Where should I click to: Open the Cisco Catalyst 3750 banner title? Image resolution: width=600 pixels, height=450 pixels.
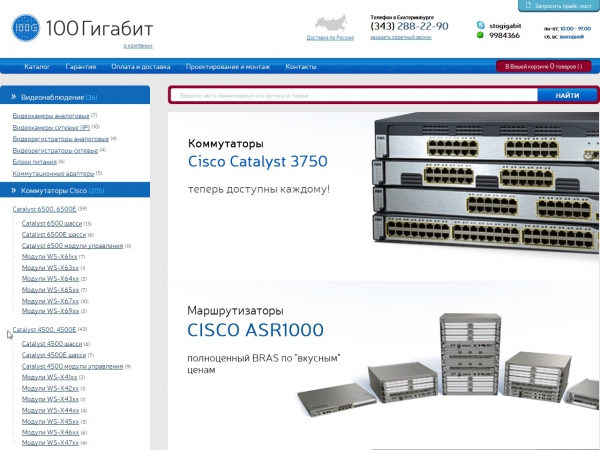(x=258, y=161)
